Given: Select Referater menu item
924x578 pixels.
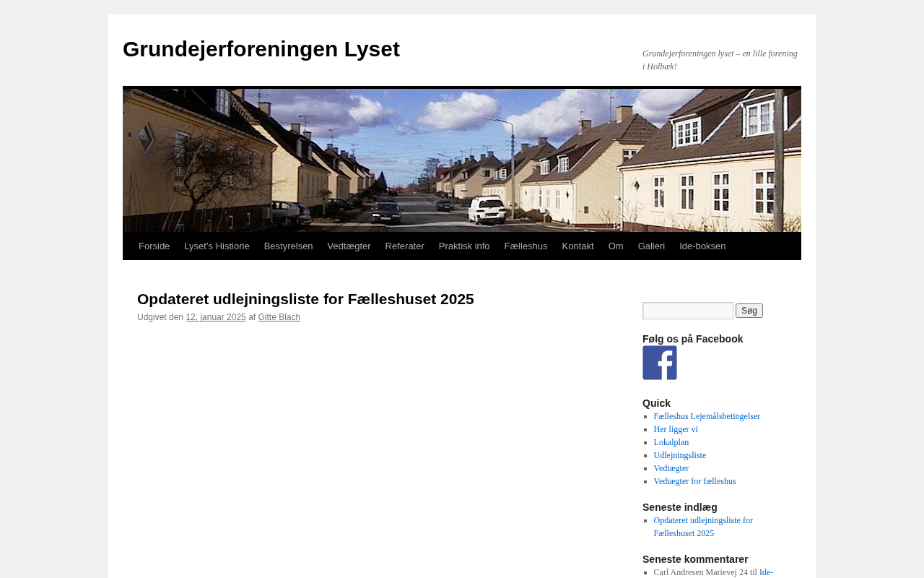Looking at the screenshot, I should pos(404,246).
